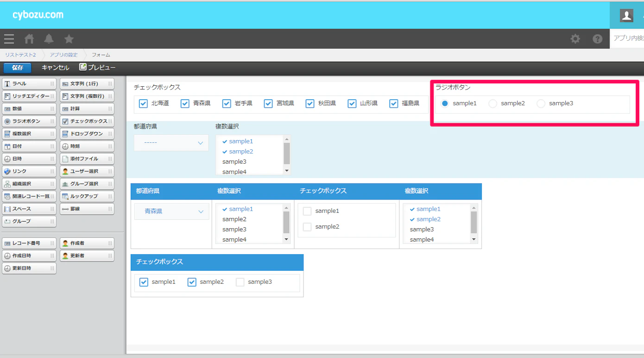Uncheck the 岩手県 checkbox
The height and width of the screenshot is (358, 644).
point(227,103)
